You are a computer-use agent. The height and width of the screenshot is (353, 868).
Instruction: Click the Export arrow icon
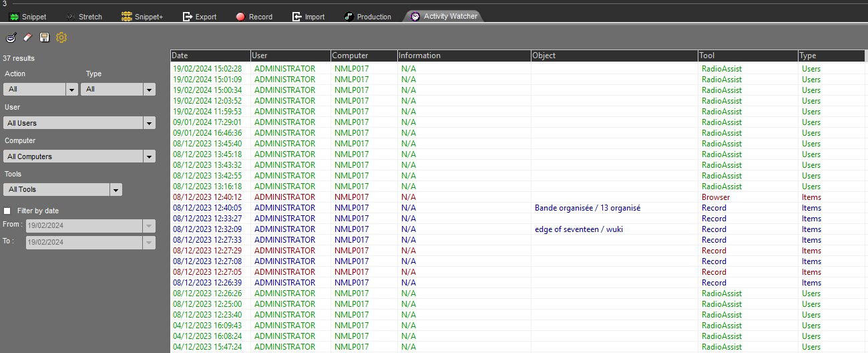[188, 17]
